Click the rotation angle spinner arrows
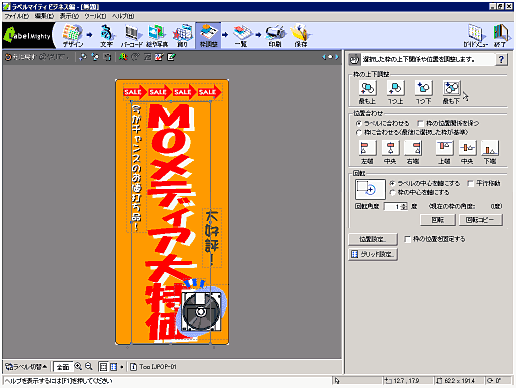The height and width of the screenshot is (388, 516). [404, 207]
